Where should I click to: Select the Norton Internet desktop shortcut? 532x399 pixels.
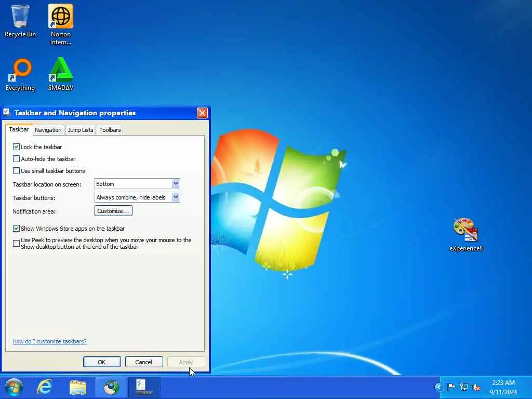point(61,24)
